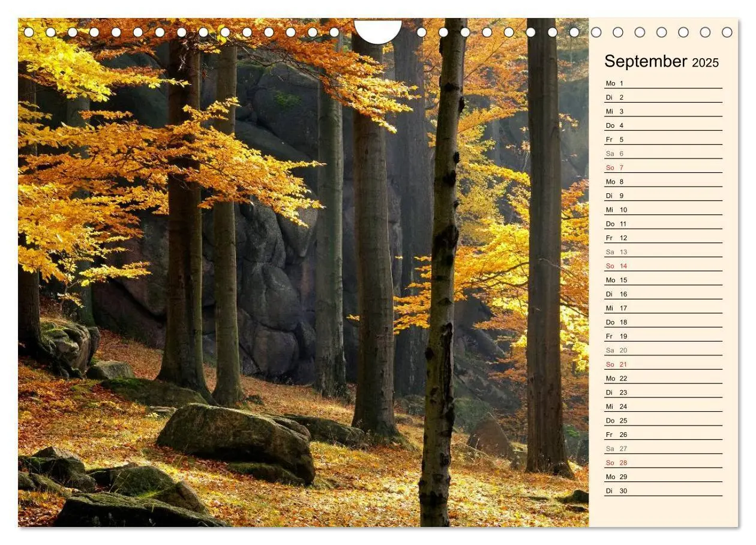Select the row Mo 1
Screen dimensions: 756x545
tap(663, 83)
